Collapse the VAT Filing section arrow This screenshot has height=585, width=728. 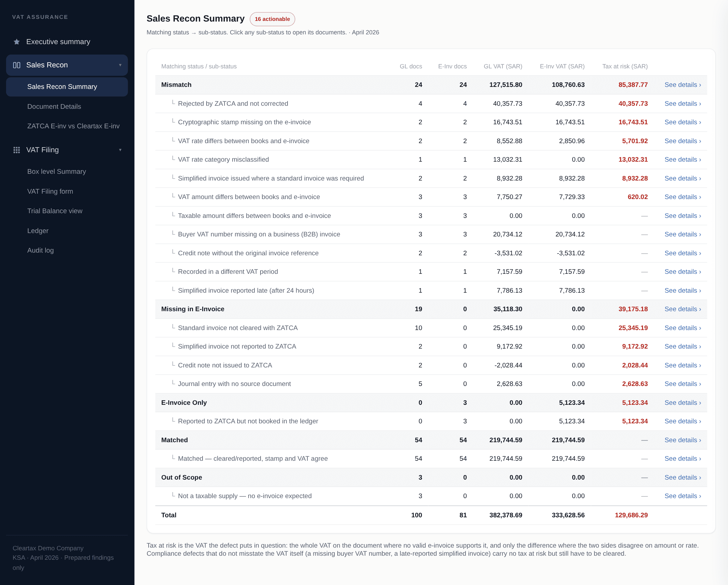[120, 150]
